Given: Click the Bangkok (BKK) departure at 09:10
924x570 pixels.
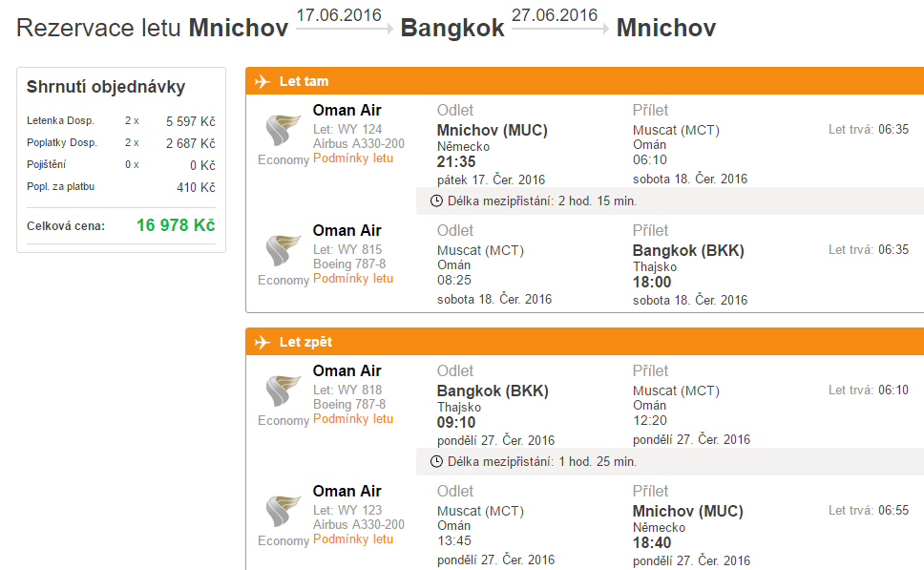Looking at the screenshot, I should coord(493,391).
